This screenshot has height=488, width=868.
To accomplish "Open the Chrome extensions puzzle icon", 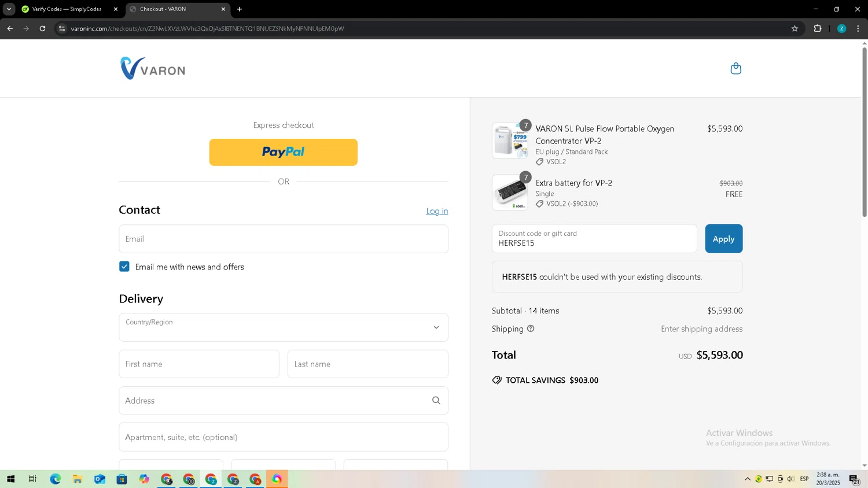I will [x=818, y=28].
